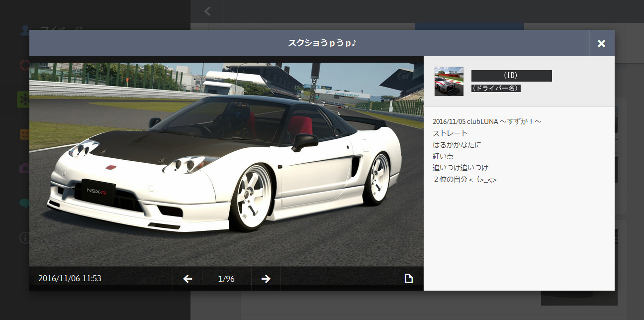Click the 1/96 photo counter
Screen dimensions: 644x320
click(226, 279)
